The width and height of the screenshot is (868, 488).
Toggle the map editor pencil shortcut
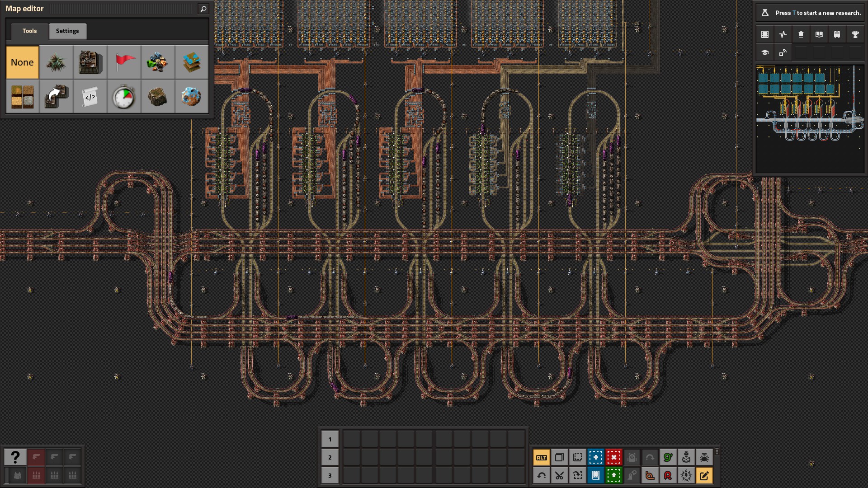coord(704,475)
